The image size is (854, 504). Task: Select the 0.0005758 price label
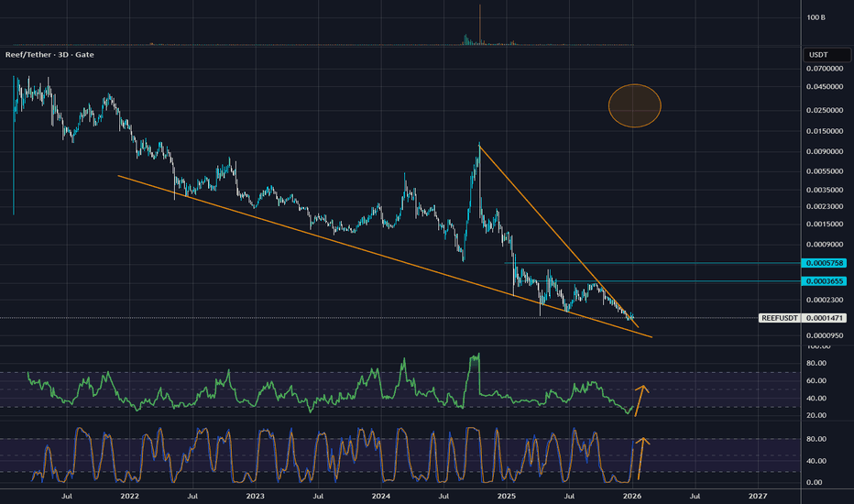coord(824,263)
